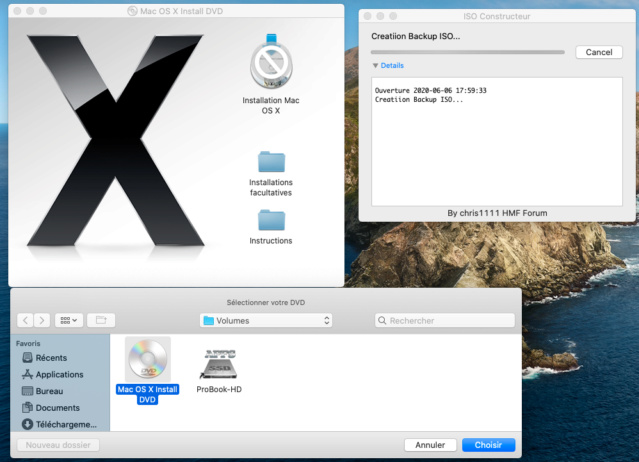Click the Choisir button

[x=488, y=445]
